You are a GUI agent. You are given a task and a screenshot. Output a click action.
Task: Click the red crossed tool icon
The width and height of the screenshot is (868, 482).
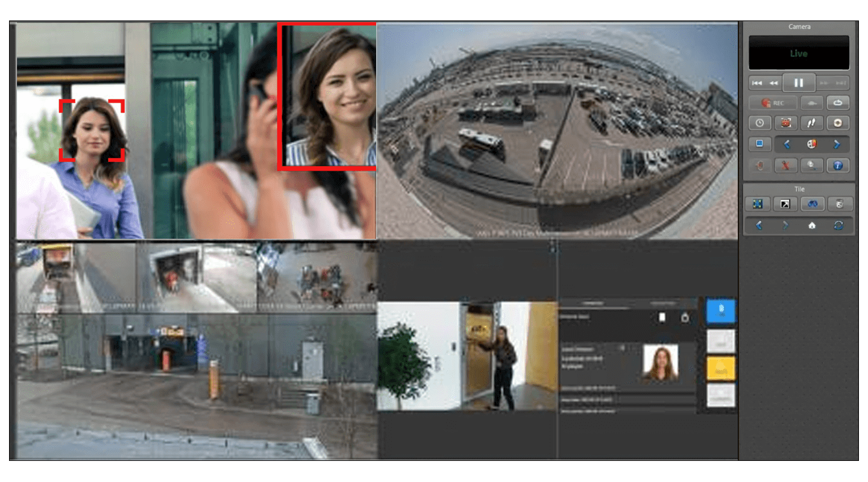pos(785,165)
